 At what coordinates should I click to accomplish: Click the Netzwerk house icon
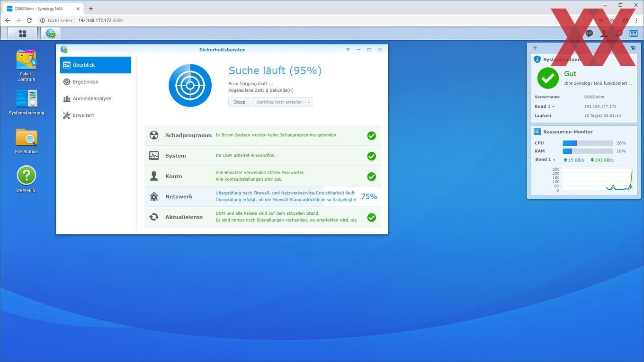point(154,196)
